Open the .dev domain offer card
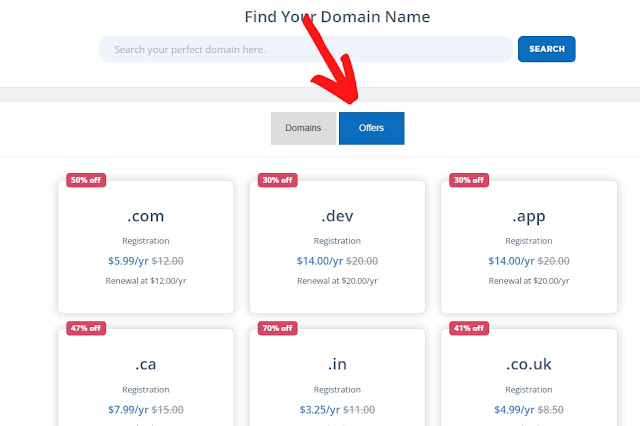This screenshot has width=640, height=426. coord(337,247)
